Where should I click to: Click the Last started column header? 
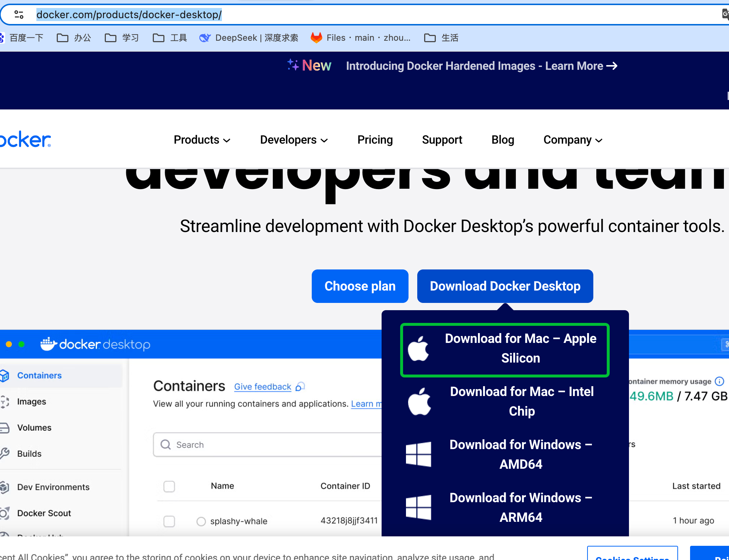(x=696, y=486)
